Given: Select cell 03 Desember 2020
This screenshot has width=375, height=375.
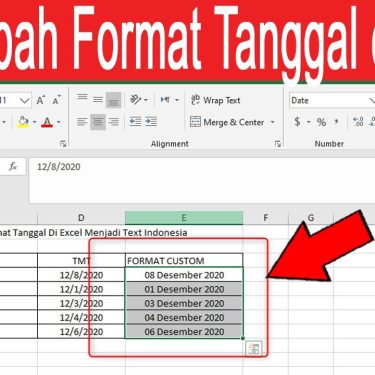Looking at the screenshot, I should click(184, 303).
